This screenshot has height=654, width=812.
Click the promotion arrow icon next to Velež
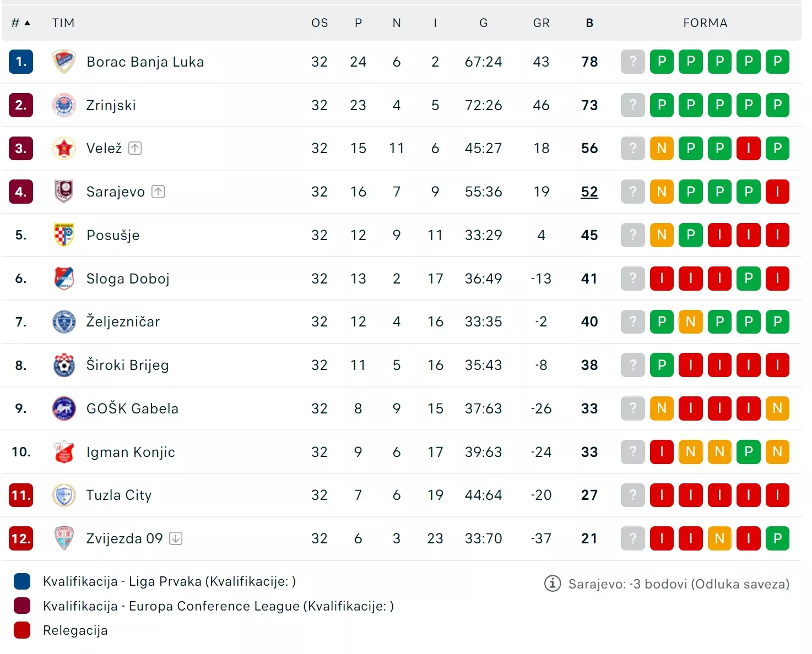click(135, 148)
